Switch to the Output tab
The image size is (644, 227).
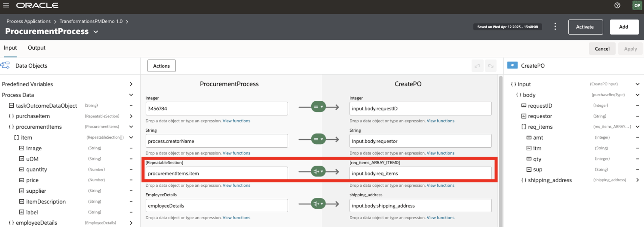pyautogui.click(x=36, y=48)
